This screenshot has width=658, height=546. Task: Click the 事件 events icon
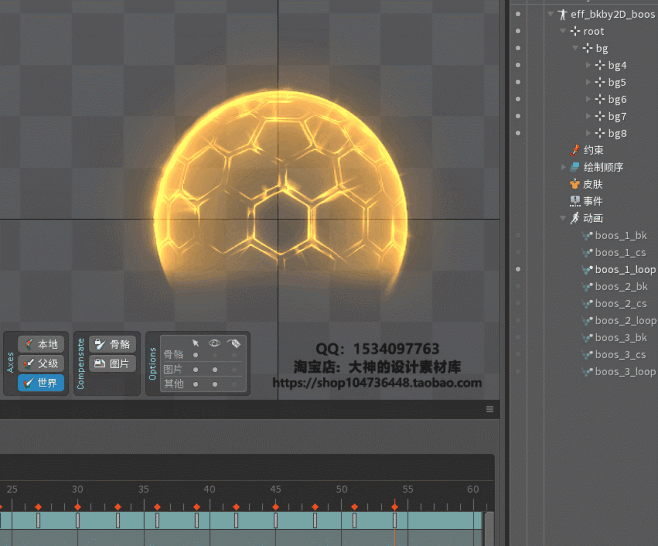click(x=575, y=201)
